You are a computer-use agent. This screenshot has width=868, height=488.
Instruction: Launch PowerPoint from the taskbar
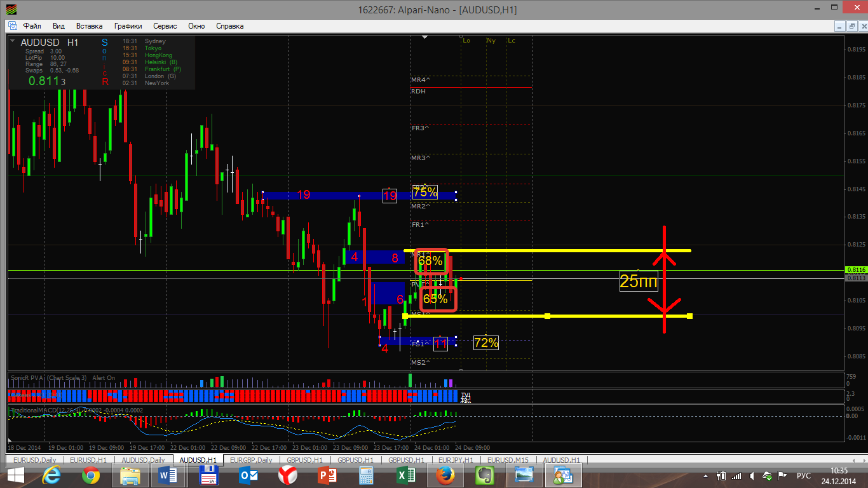click(327, 475)
